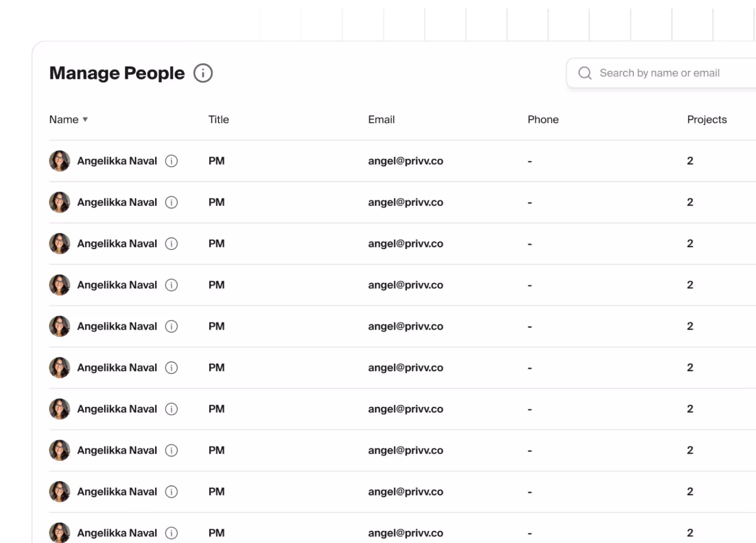Viewport: 756px width, 543px height.
Task: Select the Title column header
Action: pyautogui.click(x=219, y=120)
